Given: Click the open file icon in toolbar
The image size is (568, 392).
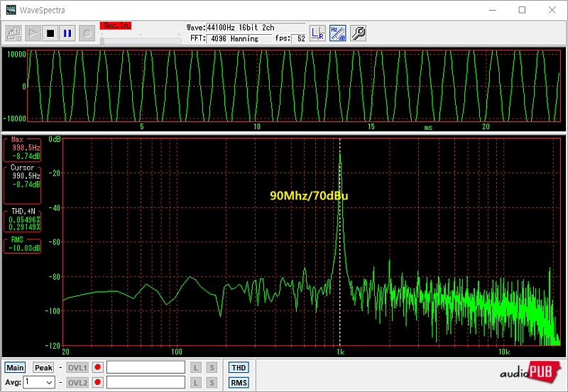Looking at the screenshot, I should pyautogui.click(x=14, y=33).
